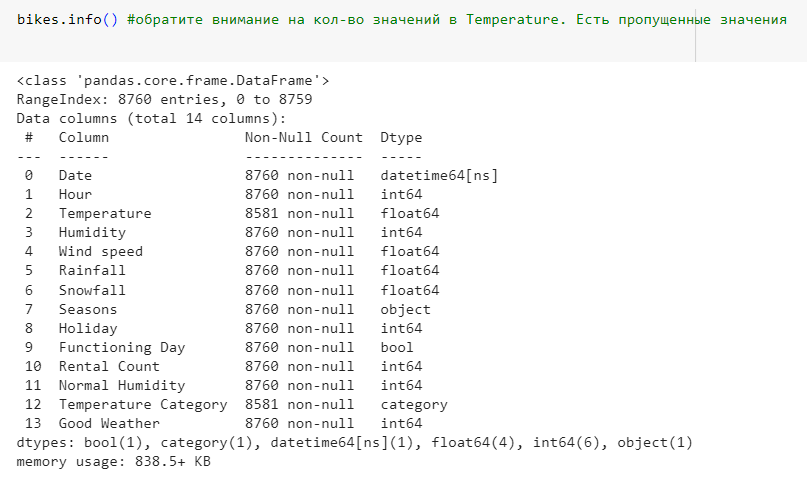This screenshot has width=807, height=487.
Task: Click the 'Seasons' row with object dtype
Action: [x=88, y=309]
